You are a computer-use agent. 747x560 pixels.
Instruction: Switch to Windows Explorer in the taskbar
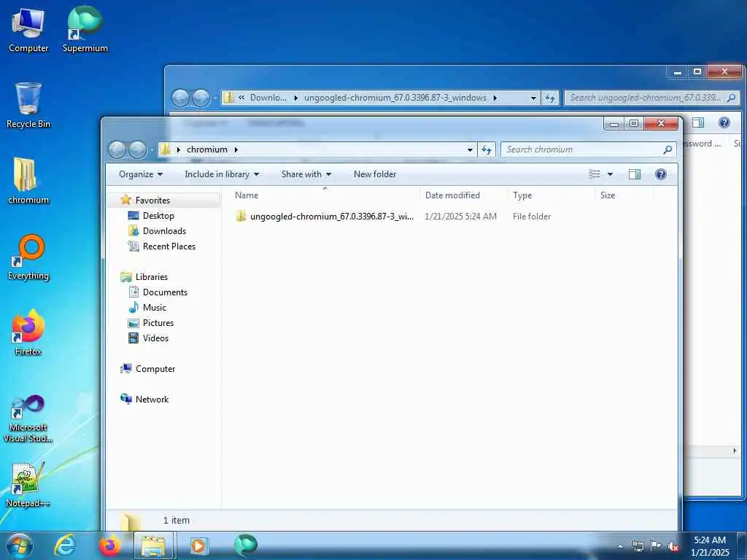(x=153, y=545)
